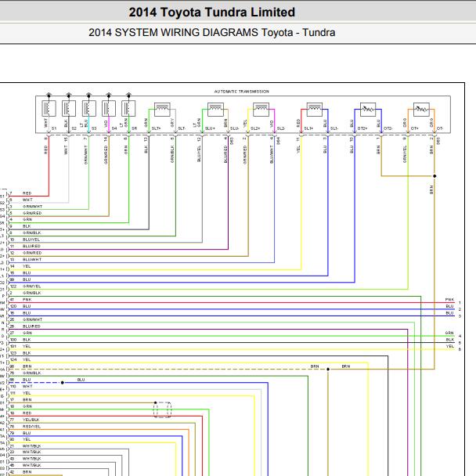Click the pin 19 RED wire label
This screenshot has width=476, height=476.
[x=27, y=413]
